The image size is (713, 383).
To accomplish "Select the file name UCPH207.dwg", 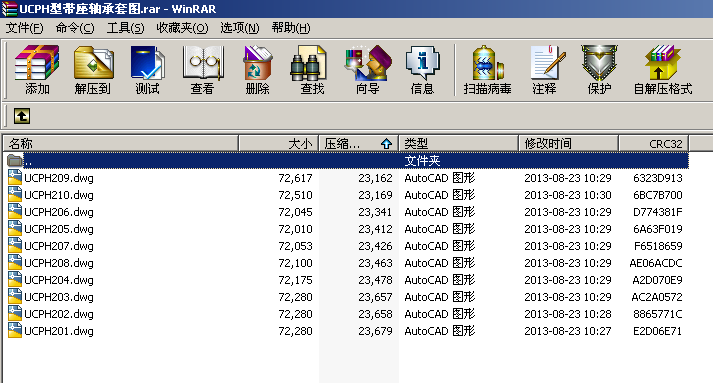I will tap(59, 246).
